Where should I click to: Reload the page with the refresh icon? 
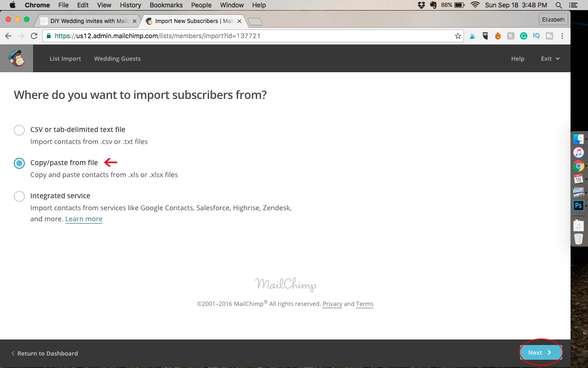tap(34, 36)
